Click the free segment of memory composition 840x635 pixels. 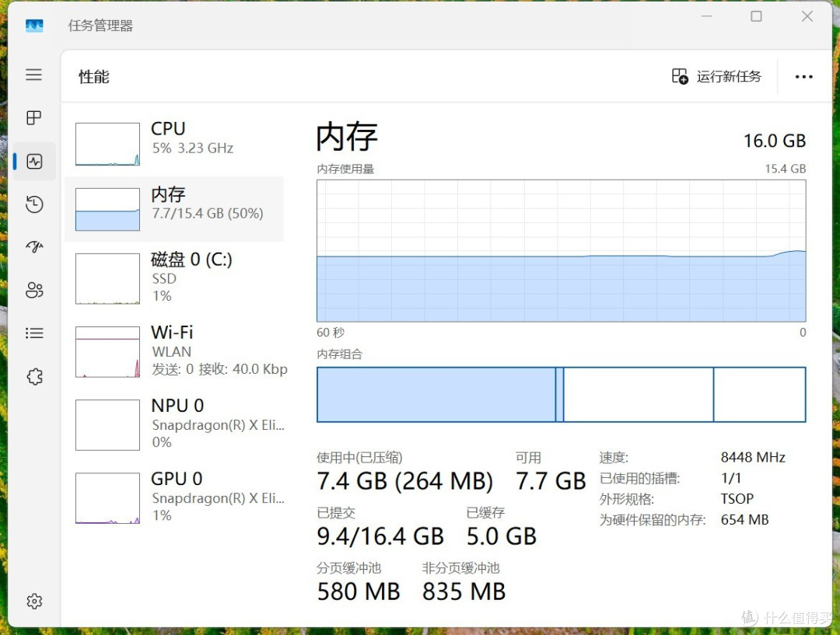click(x=760, y=395)
